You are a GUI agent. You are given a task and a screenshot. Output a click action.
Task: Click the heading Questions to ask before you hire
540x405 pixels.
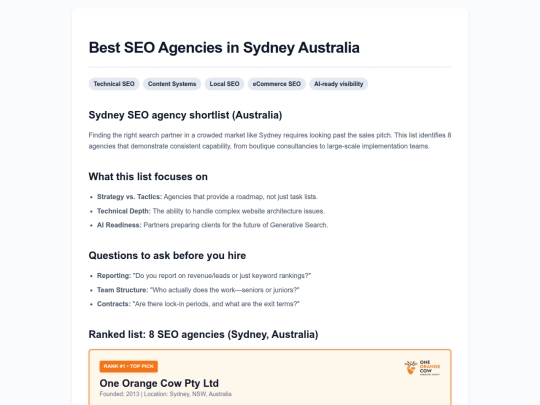[x=167, y=256]
